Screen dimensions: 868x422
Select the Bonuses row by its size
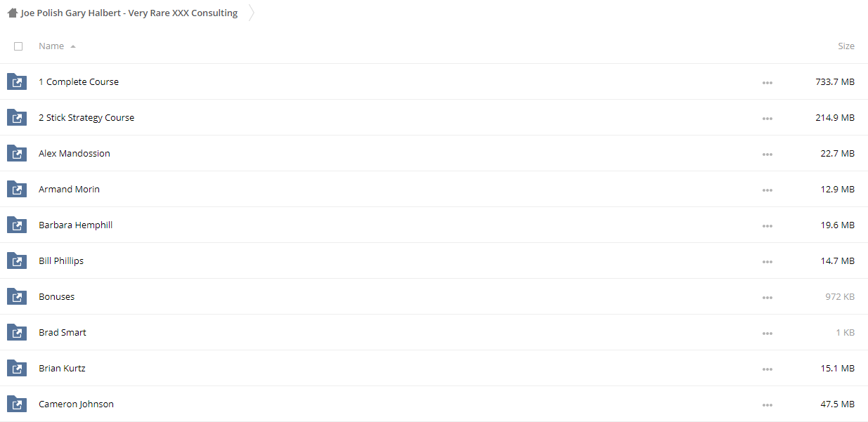[840, 296]
